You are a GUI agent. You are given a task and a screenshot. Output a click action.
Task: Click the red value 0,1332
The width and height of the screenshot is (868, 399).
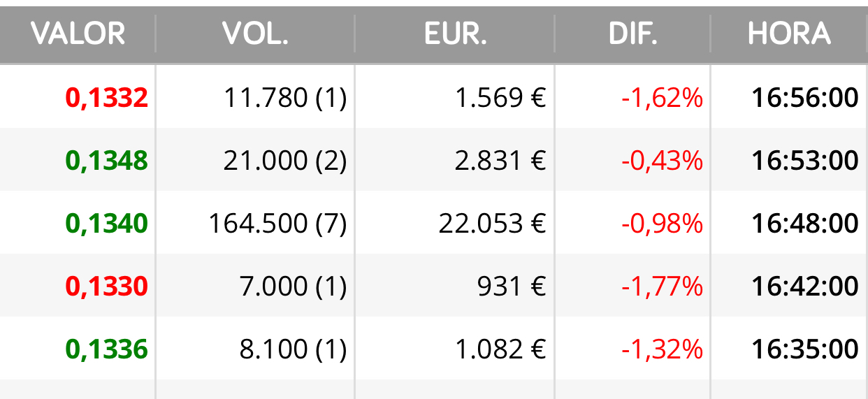pos(107,98)
